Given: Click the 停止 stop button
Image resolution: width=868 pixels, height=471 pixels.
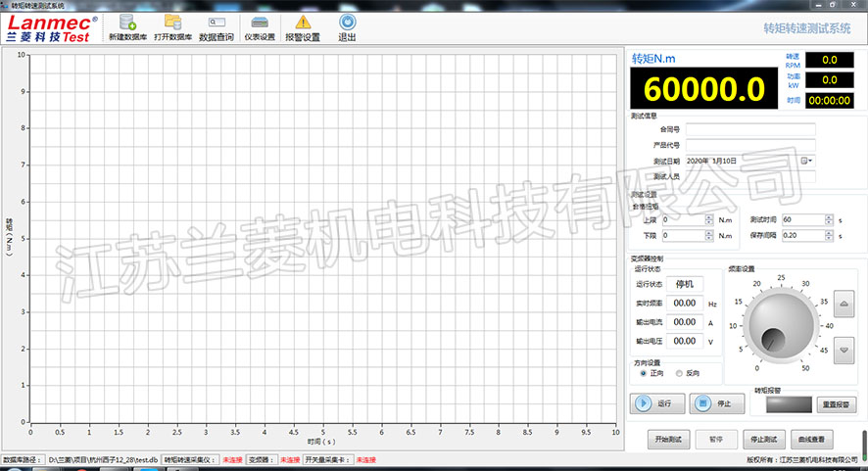Looking at the screenshot, I should pos(716,403).
